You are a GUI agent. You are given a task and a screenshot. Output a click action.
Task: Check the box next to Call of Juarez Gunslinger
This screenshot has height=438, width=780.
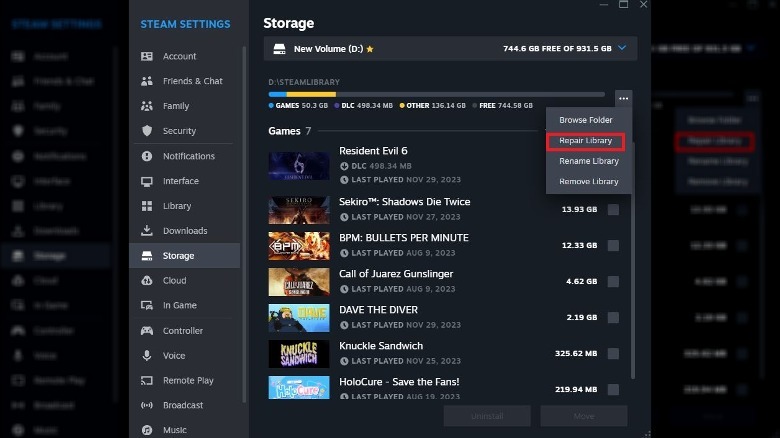[x=613, y=281]
